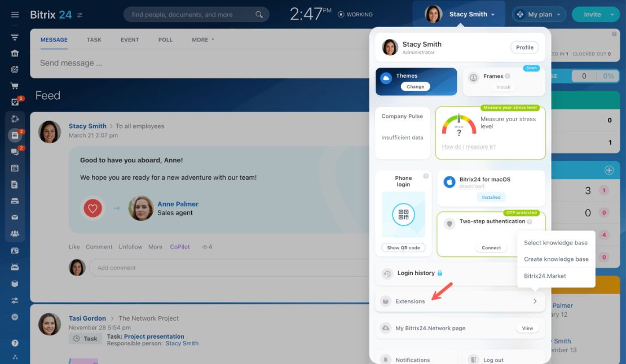626x364 pixels.
Task: Click the sliders icon beside the Bitrix 24 logo
Action: point(80,15)
